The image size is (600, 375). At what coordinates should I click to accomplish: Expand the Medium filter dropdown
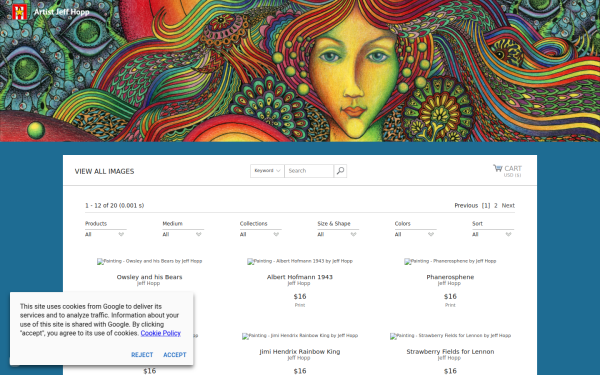coord(183,234)
